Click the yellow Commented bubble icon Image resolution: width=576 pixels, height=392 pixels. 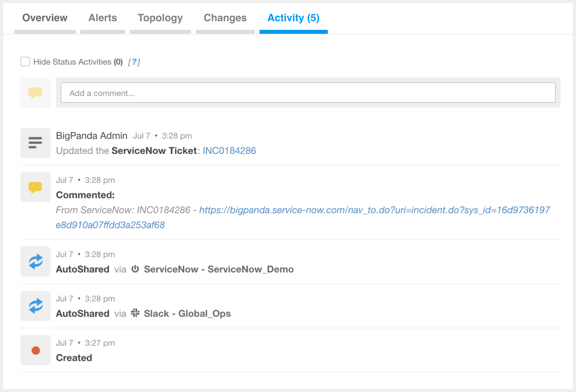[35, 187]
